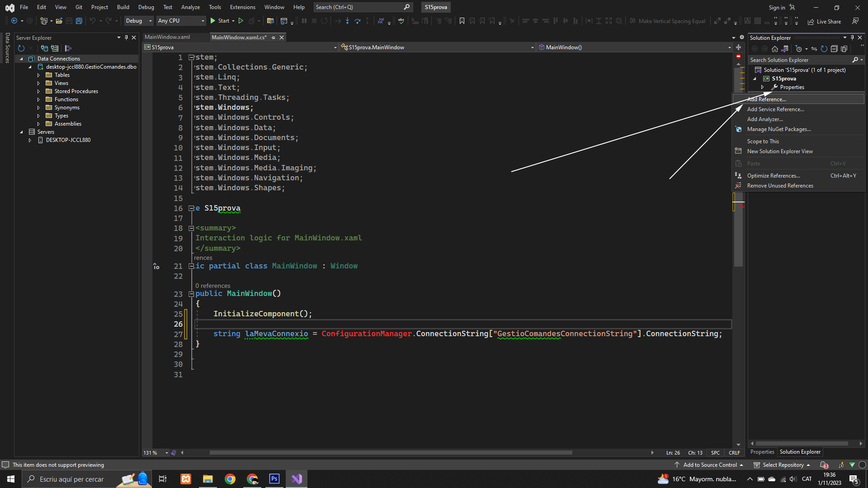Click the editor horizontal scrollbar
The height and width of the screenshot is (488, 868).
tap(391, 452)
